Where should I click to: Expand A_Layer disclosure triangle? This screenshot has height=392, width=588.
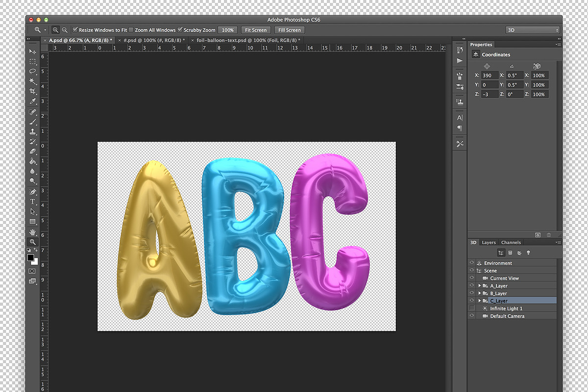[479, 286]
